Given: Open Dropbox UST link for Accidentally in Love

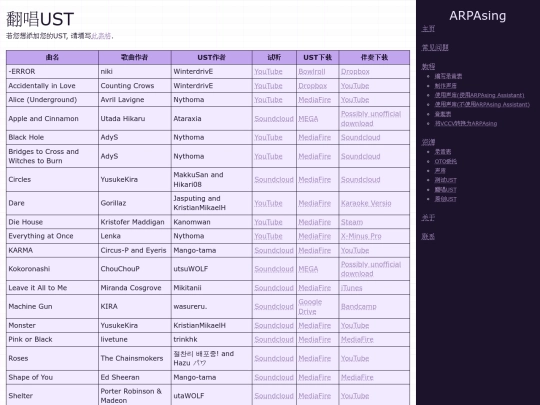Looking at the screenshot, I should [x=312, y=86].
